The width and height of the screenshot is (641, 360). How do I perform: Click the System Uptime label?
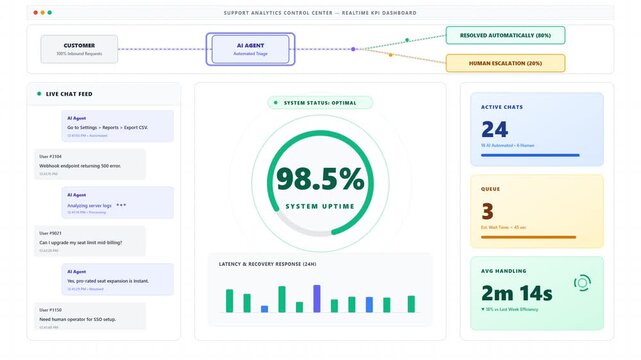point(320,206)
